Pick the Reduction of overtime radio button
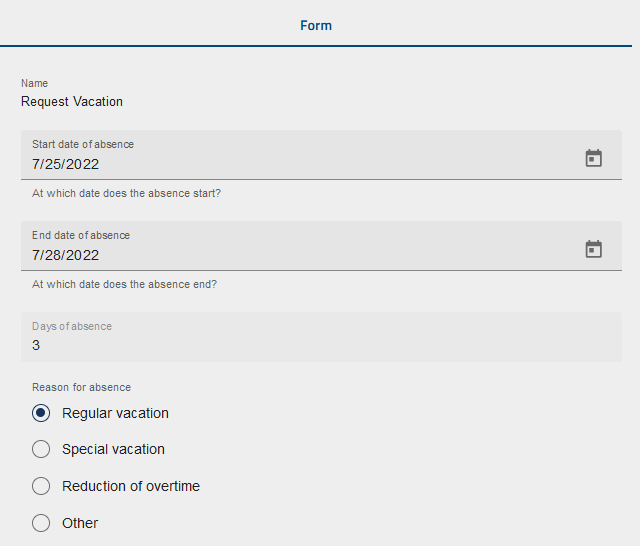The height and width of the screenshot is (546, 640). (x=41, y=486)
